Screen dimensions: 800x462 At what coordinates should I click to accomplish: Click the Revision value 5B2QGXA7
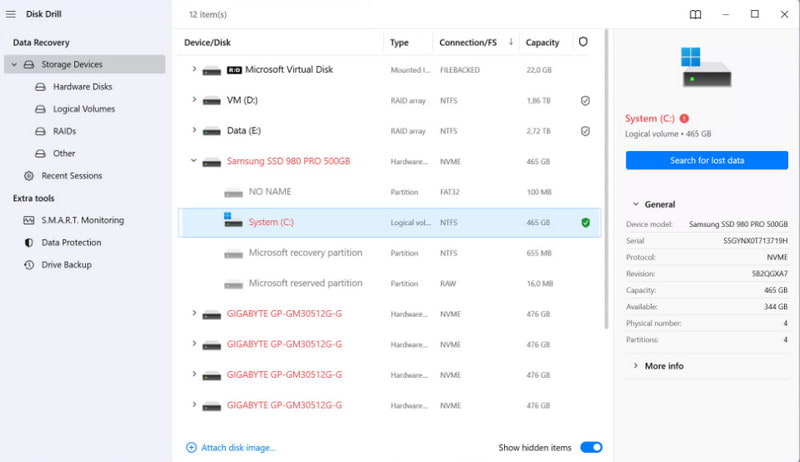coord(769,274)
